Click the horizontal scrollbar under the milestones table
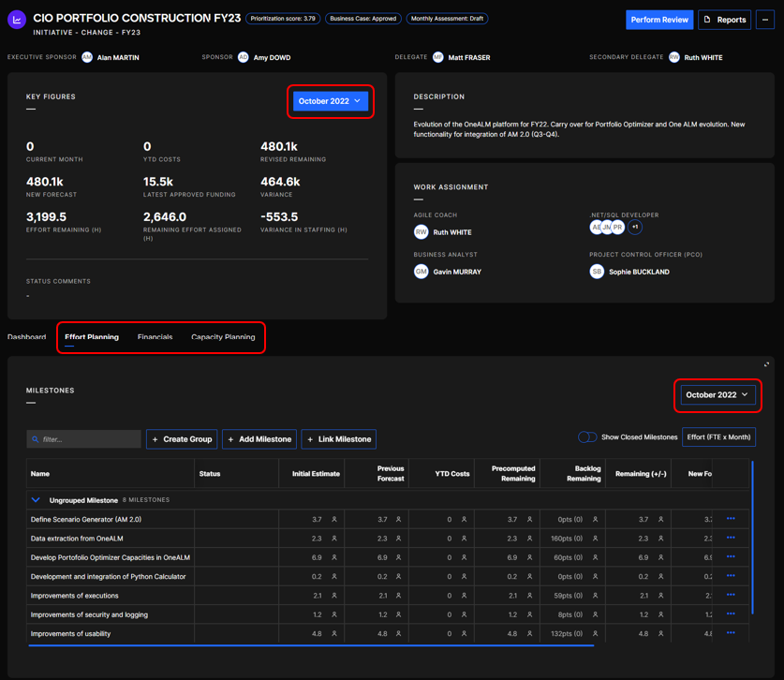784x680 pixels. [x=311, y=645]
